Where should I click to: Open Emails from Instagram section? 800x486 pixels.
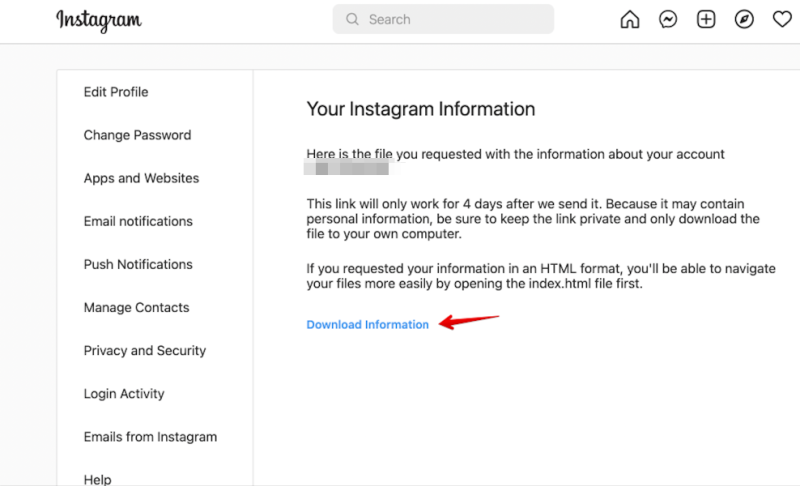(x=151, y=437)
